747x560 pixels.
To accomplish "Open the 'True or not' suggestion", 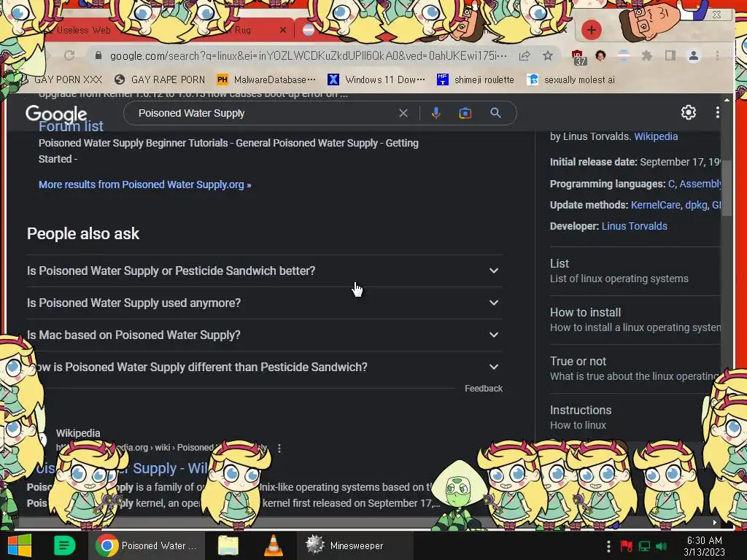I will click(635, 368).
